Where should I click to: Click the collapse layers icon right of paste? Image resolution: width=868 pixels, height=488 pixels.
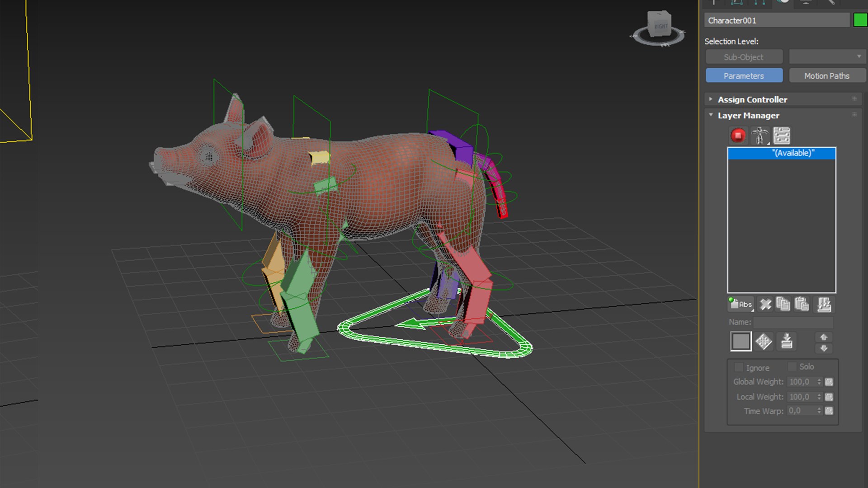824,305
